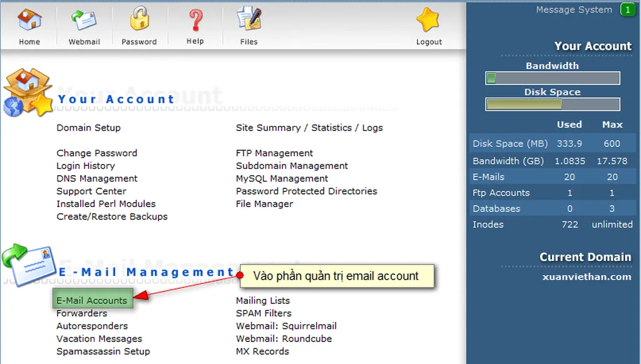This screenshot has width=641, height=364.
Task: Click the E-Mails row label
Action: tap(488, 177)
